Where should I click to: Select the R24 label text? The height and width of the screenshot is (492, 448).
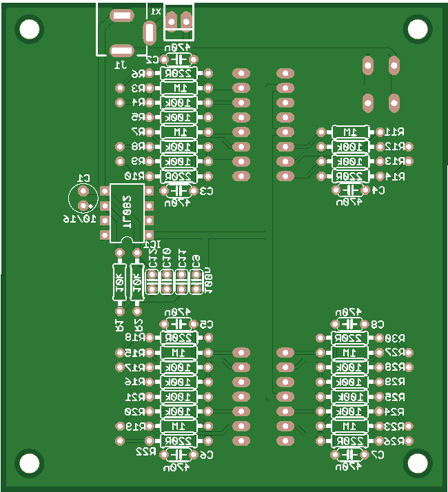pos(395,411)
